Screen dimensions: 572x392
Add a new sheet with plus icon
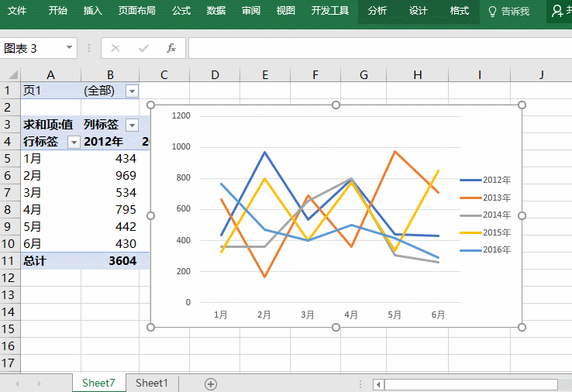pyautogui.click(x=211, y=383)
